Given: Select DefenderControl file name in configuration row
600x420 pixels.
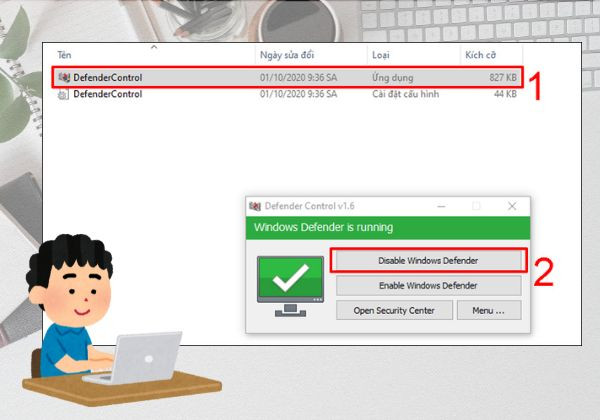Looking at the screenshot, I should [108, 94].
